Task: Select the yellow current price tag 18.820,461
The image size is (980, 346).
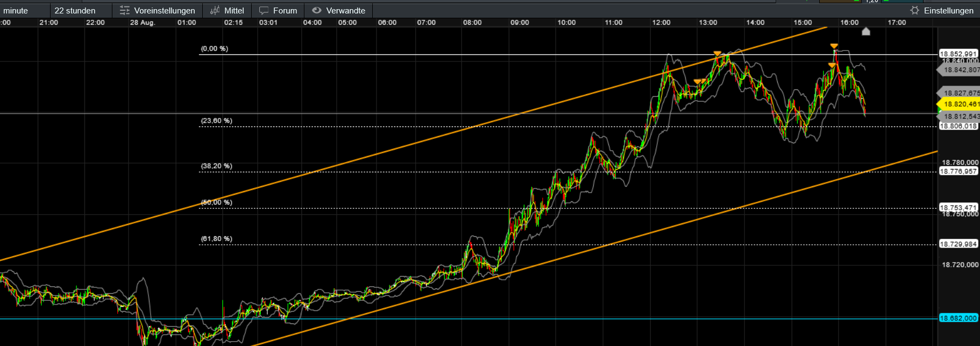Action: [x=959, y=104]
